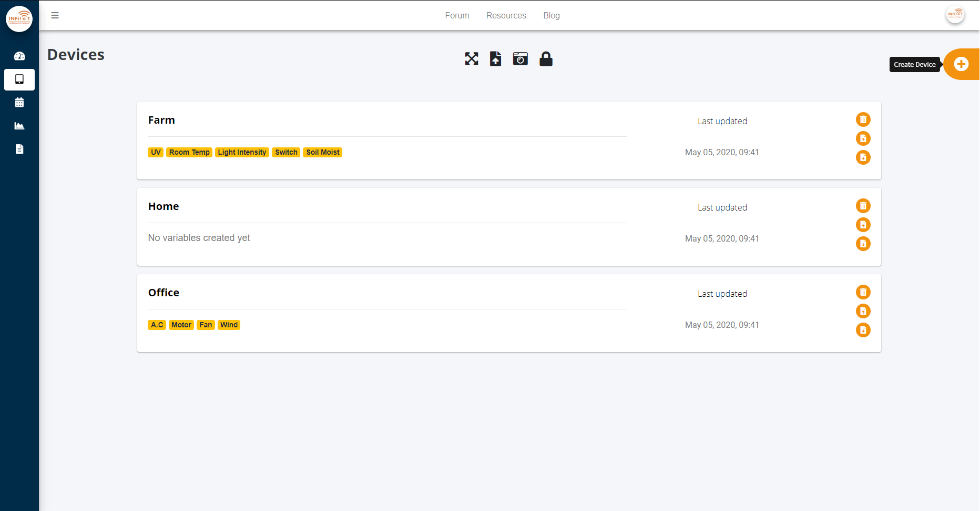Open the Forum link

tap(457, 15)
